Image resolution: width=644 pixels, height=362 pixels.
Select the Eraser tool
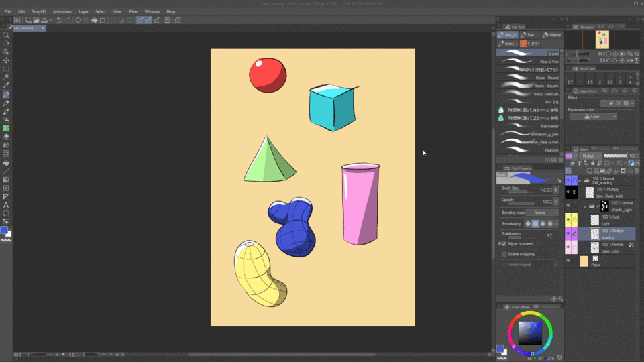(x=6, y=137)
